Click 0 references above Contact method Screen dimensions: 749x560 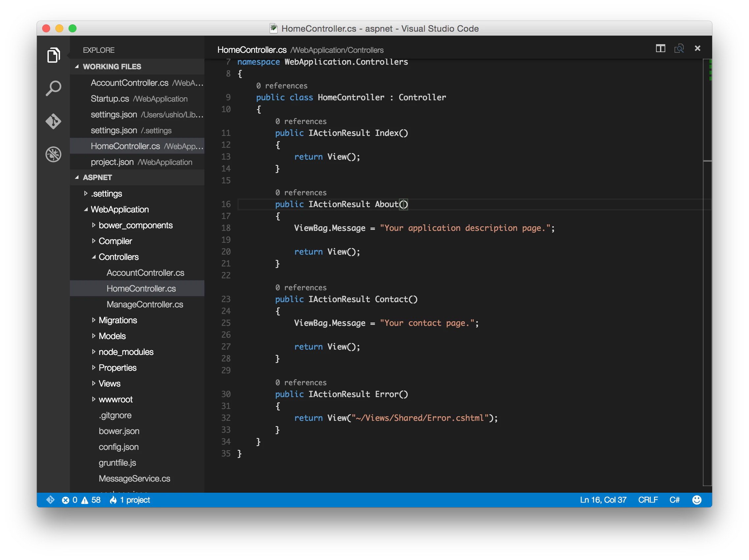[x=301, y=287]
